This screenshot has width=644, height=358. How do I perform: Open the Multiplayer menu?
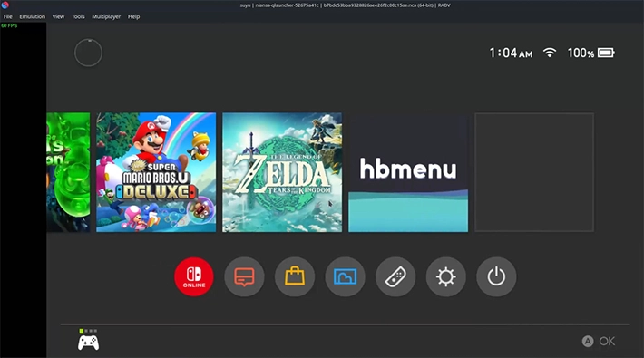click(x=106, y=16)
